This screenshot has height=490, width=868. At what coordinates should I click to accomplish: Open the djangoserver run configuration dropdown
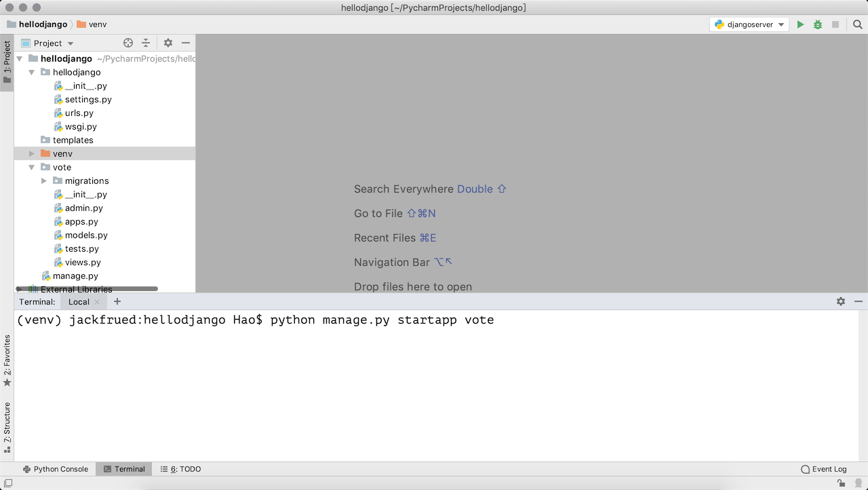tap(749, 24)
